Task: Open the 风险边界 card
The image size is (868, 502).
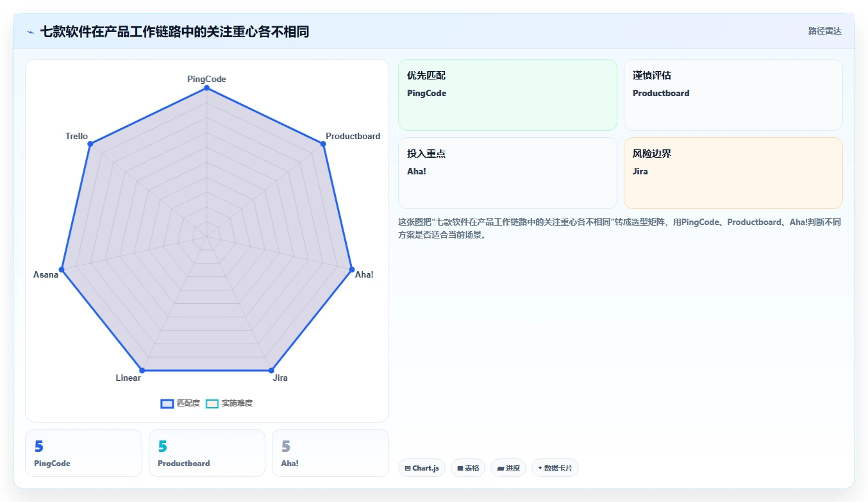Action: point(733,173)
